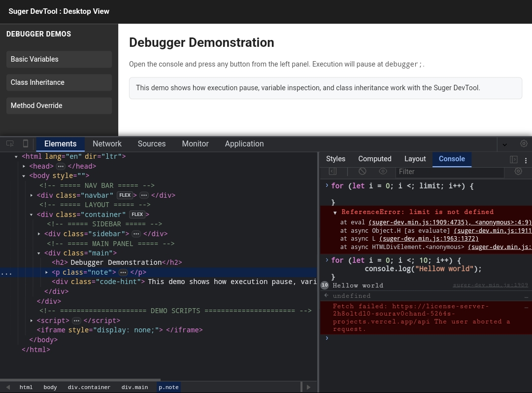Collapse the html element tree node

click(x=16, y=157)
